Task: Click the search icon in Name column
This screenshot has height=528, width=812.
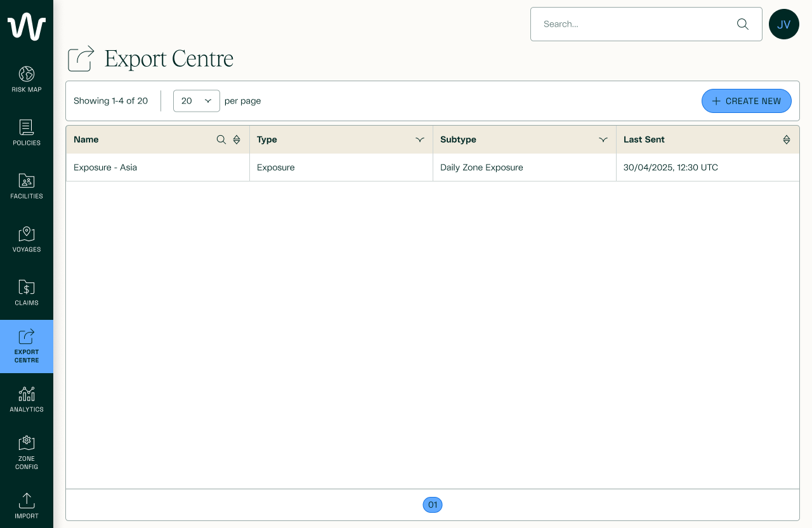Action: (221, 140)
